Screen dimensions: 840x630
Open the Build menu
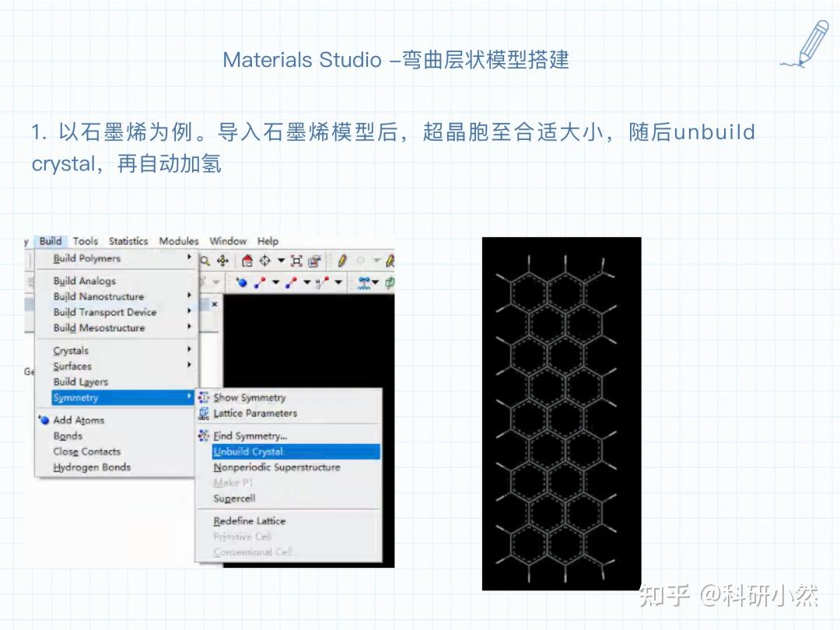(x=50, y=241)
